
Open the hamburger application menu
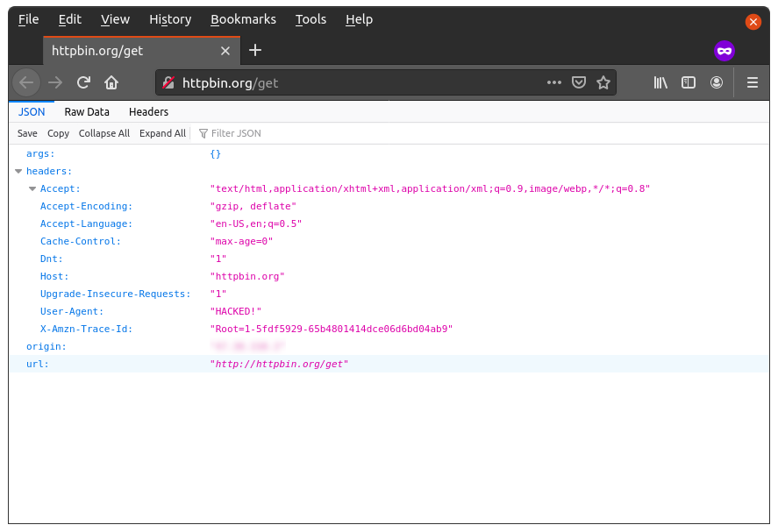click(752, 82)
